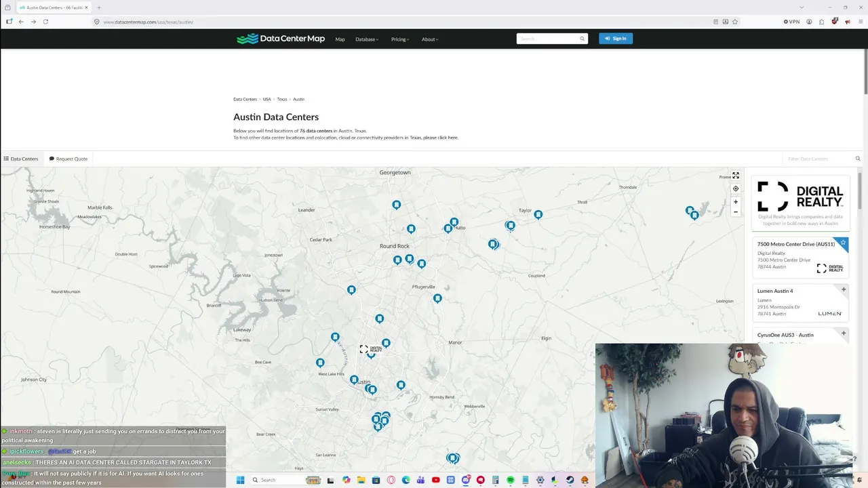Open the browser main menu
The image size is (868, 488).
tap(860, 22)
